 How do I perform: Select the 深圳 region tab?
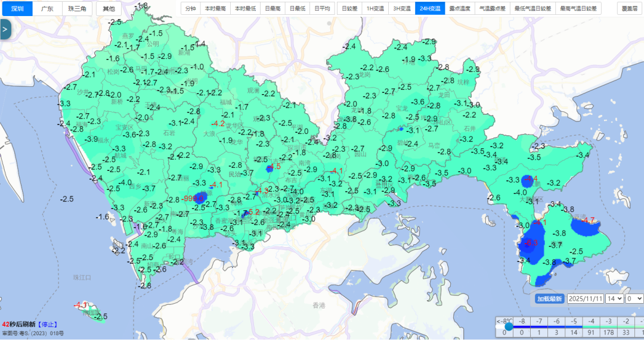[17, 9]
